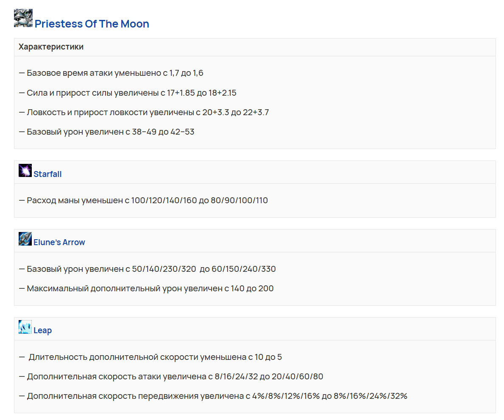
Task: Click the Leap bonus movement speed percentage line
Action: click(213, 396)
